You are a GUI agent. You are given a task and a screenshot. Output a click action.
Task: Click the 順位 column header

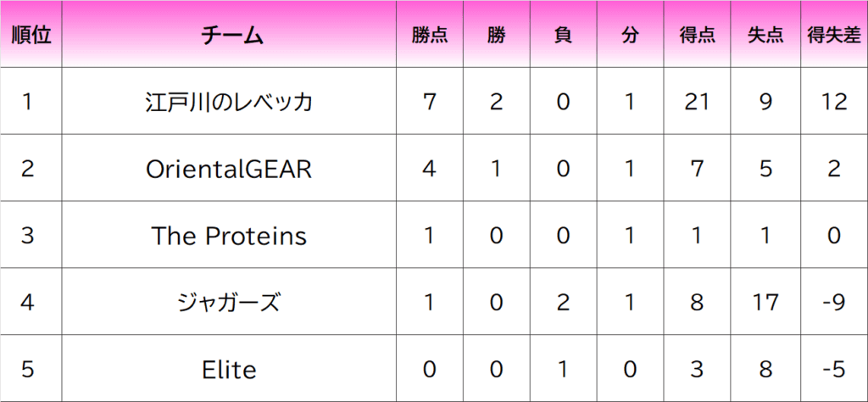pos(31,35)
